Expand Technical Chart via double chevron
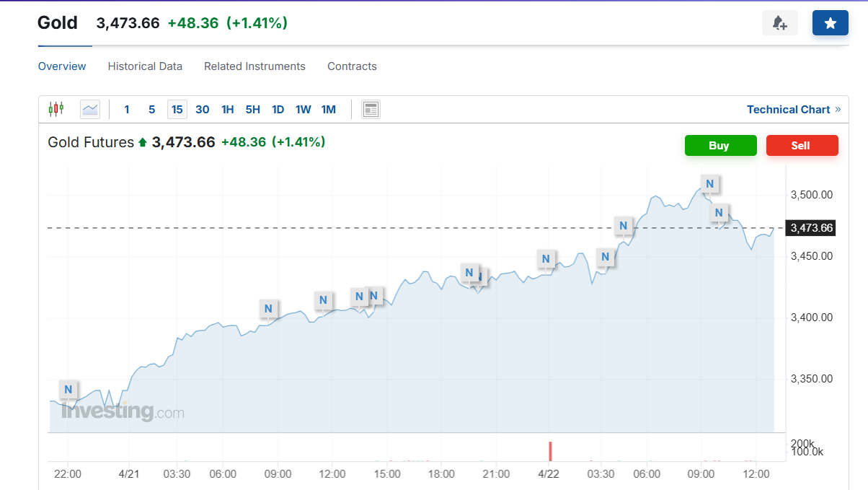Viewport: 868px width, 490px height. (838, 110)
